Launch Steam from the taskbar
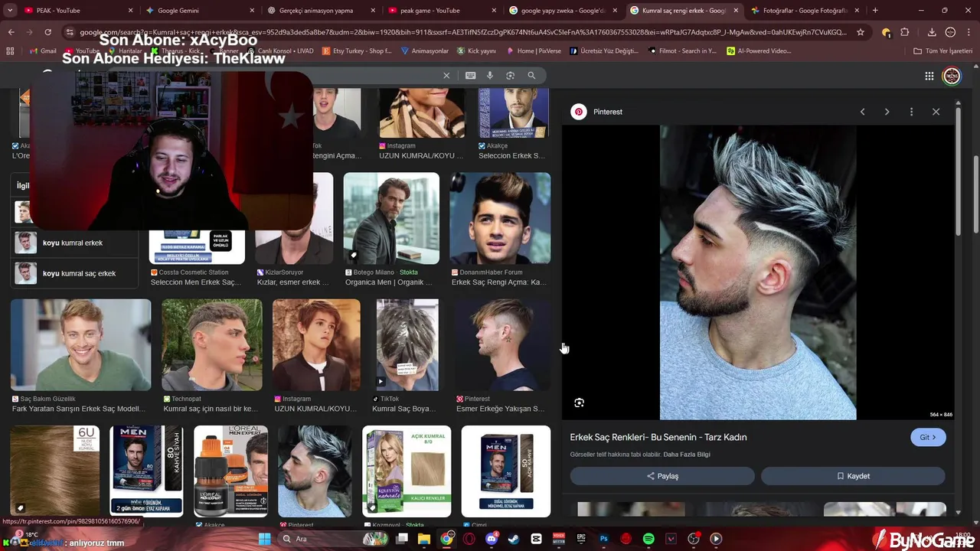Viewport: 980px width, 551px height. [x=514, y=539]
